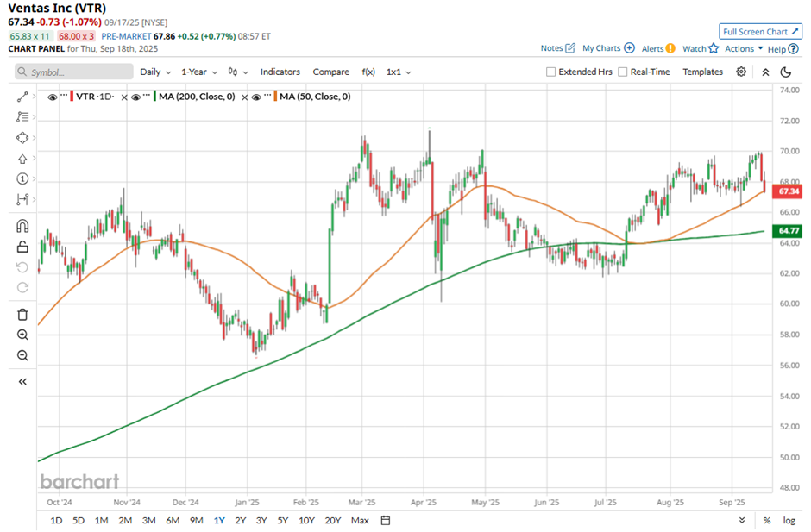Select the text list annotation tool
This screenshot has width=811, height=532.
point(22,117)
